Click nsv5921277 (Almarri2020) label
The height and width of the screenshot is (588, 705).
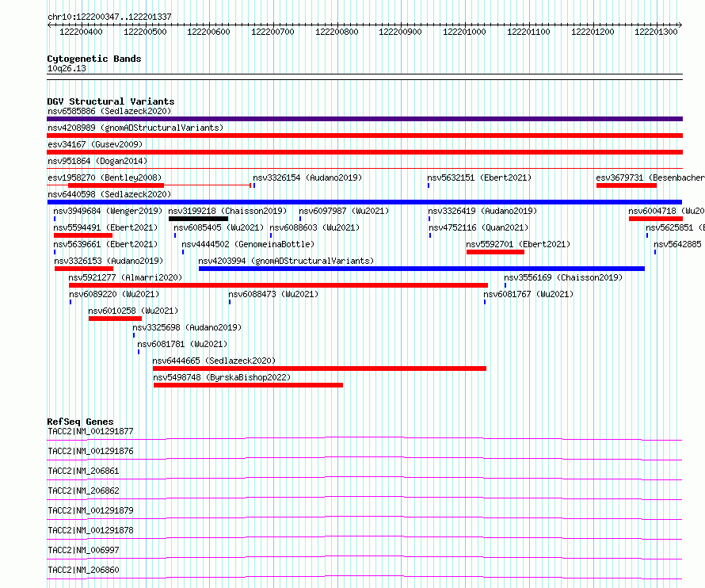pos(125,277)
